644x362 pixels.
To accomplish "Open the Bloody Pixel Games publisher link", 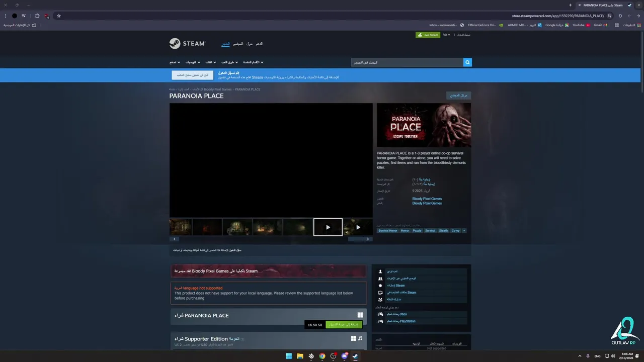I will [427, 203].
